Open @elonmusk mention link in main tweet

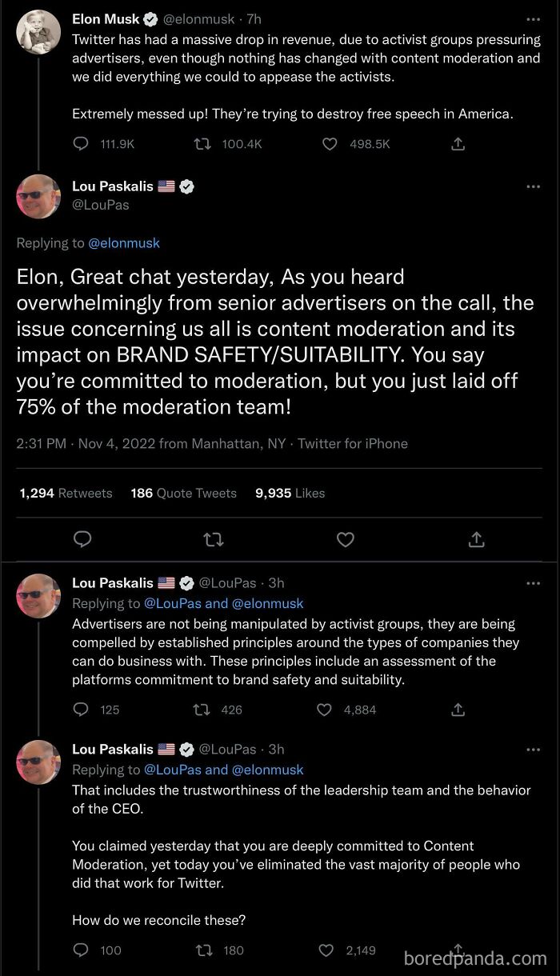click(124, 243)
